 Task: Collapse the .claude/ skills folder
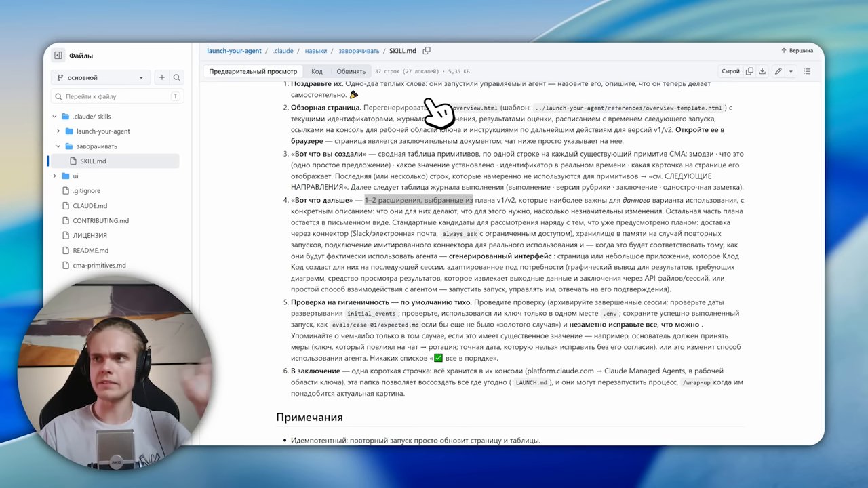pos(55,117)
